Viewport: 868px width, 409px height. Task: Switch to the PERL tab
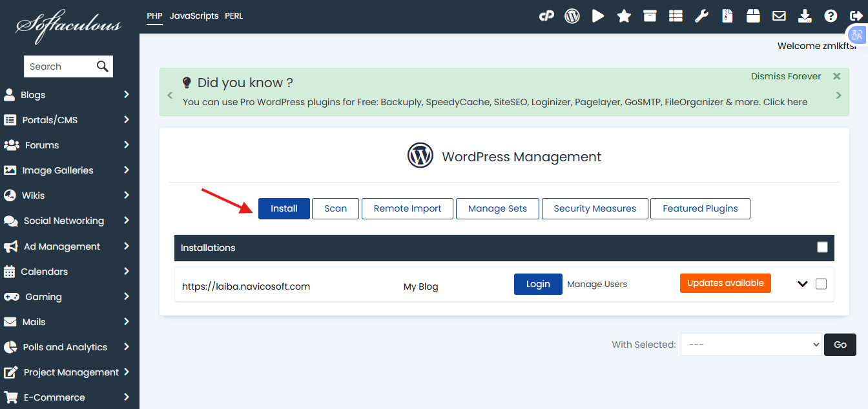[x=234, y=15]
